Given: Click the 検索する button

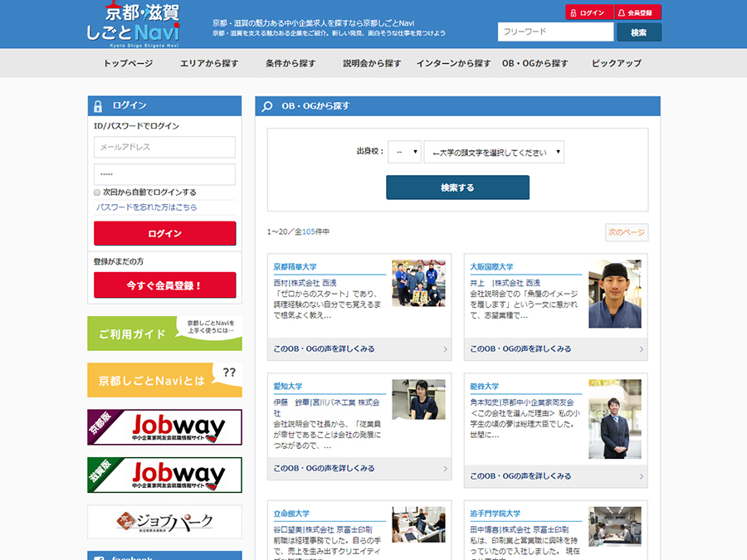Looking at the screenshot, I should (x=457, y=187).
